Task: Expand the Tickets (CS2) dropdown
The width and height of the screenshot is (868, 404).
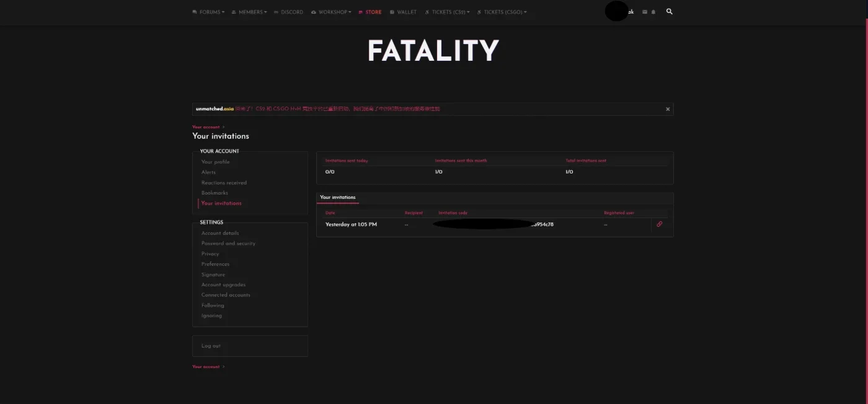Action: coord(447,12)
